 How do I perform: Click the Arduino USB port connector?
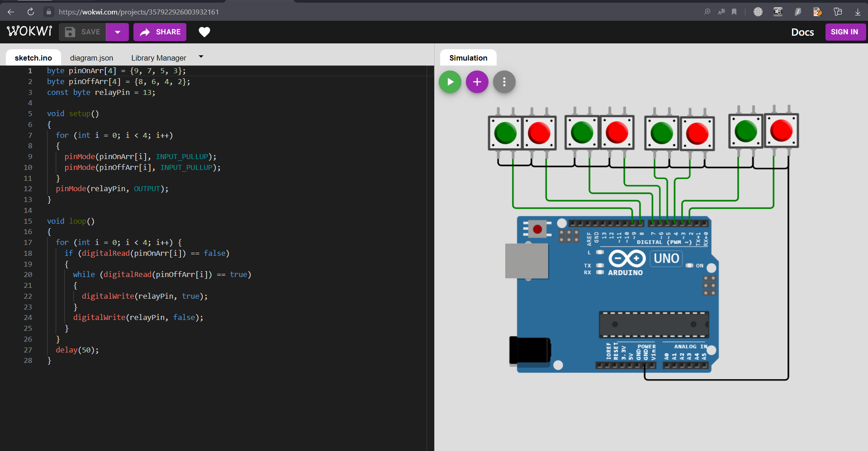526,261
